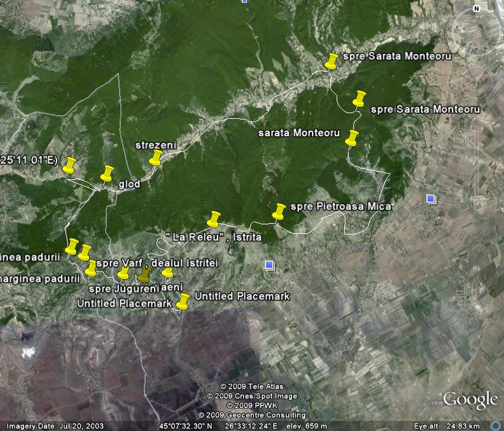
Task: Click the 'spre Pietroasa Mica' label
Action: tap(341, 206)
